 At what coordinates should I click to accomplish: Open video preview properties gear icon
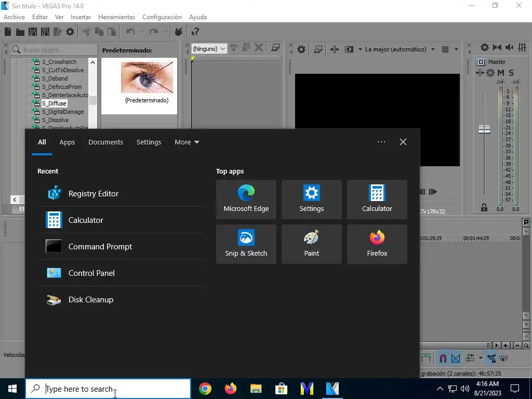[x=301, y=49]
